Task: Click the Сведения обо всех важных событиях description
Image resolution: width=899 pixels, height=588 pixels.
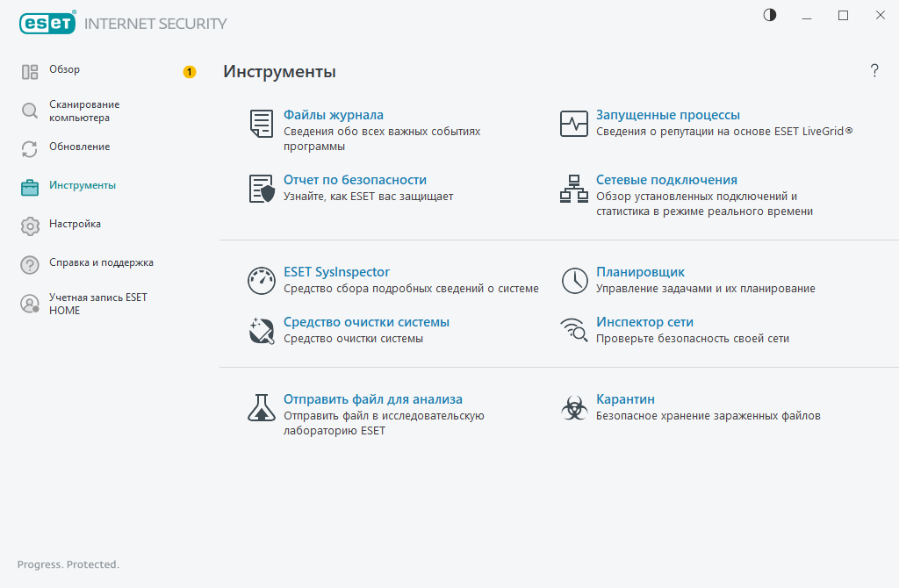Action: click(x=382, y=139)
